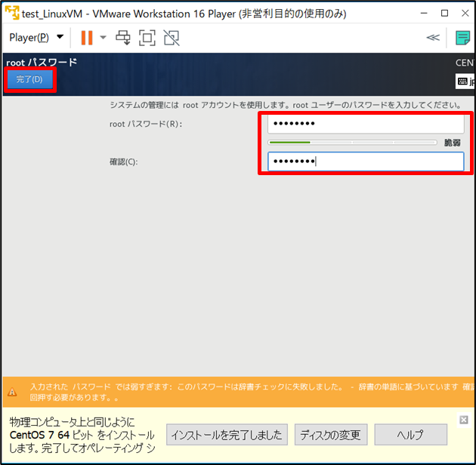Dismiss the yellow install hint bar
This screenshot has height=465, width=476.
coord(464,420)
